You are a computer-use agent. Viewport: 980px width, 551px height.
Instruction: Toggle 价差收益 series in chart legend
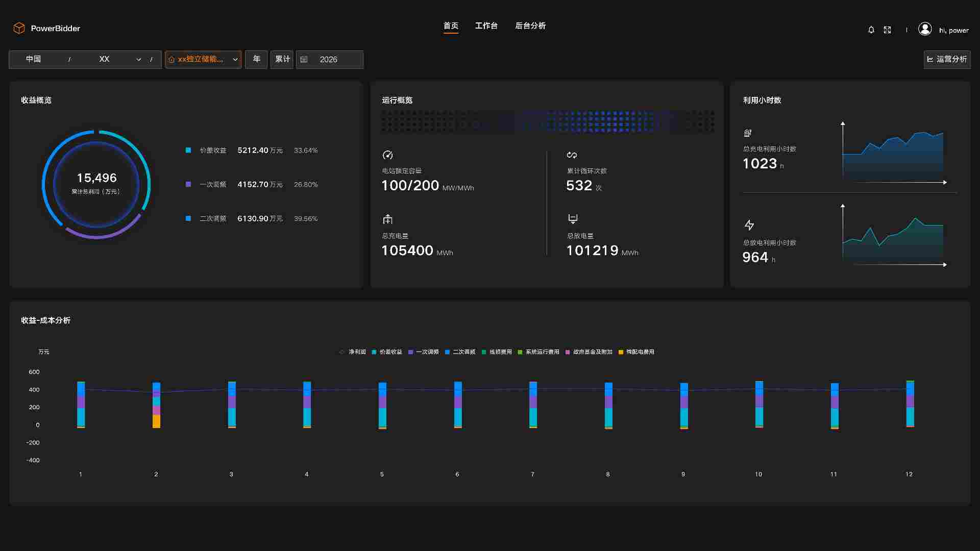387,352
